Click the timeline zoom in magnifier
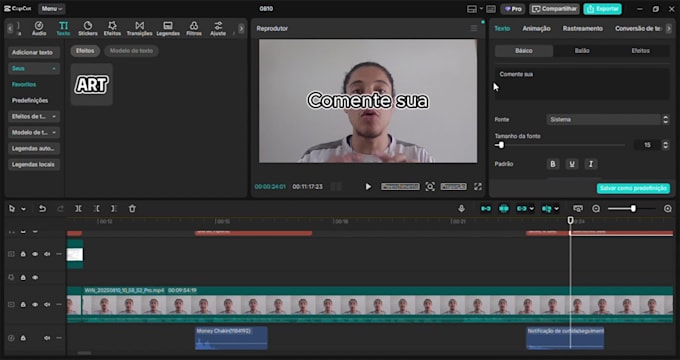The height and width of the screenshot is (360, 680). tap(668, 209)
